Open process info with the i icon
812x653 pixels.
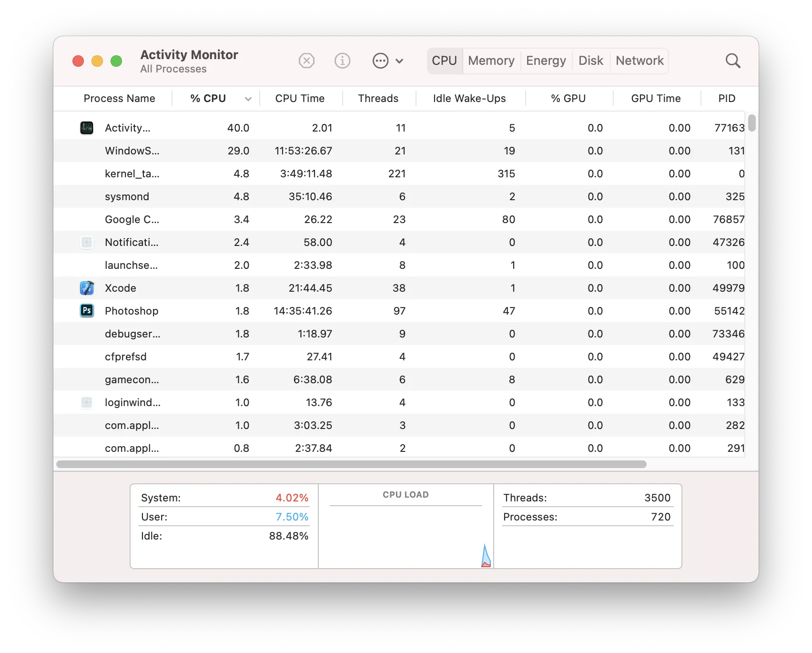tap(342, 61)
